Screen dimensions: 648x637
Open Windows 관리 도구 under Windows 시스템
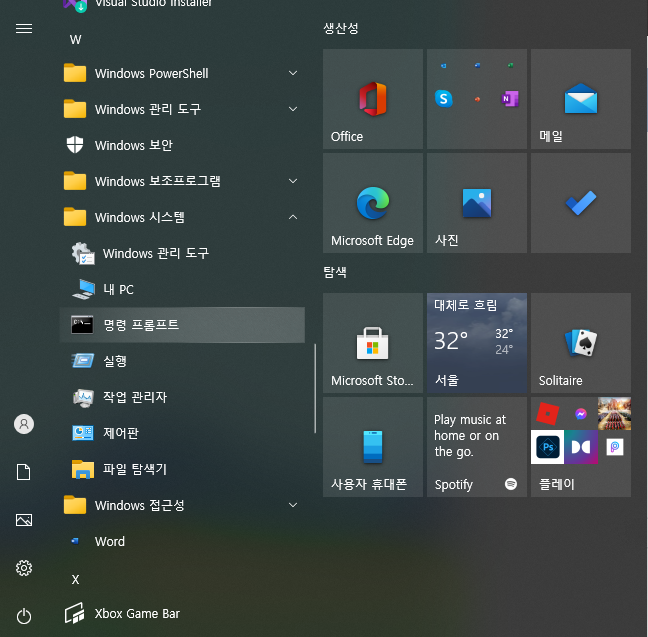click(x=182, y=253)
